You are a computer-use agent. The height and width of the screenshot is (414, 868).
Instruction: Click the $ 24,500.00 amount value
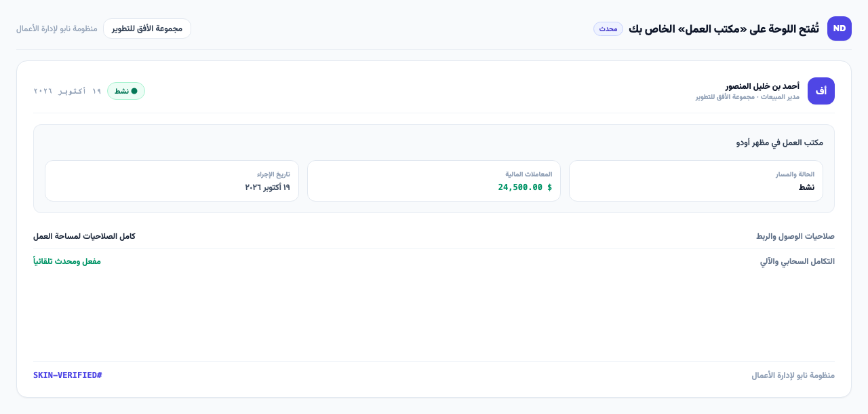coord(525,187)
